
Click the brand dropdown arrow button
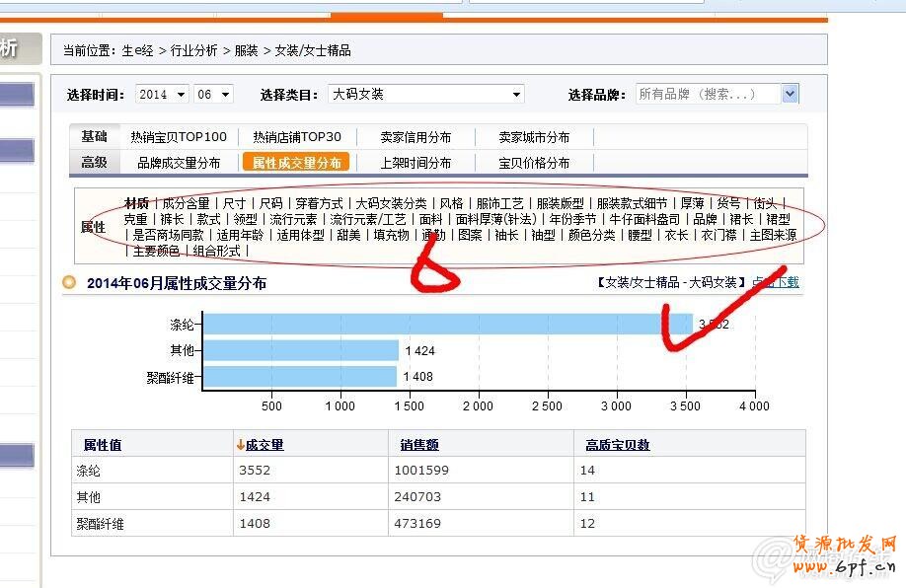click(x=790, y=94)
